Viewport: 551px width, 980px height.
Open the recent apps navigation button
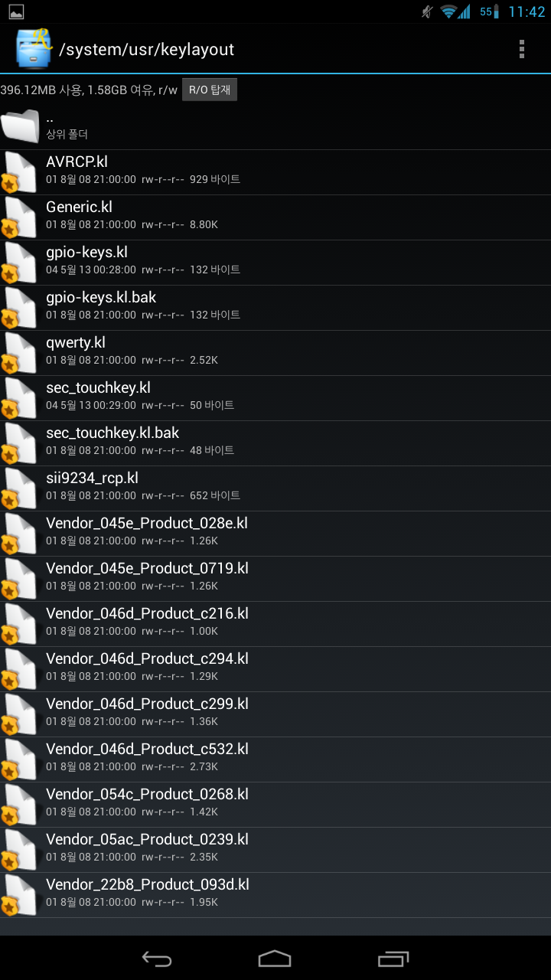pyautogui.click(x=393, y=959)
